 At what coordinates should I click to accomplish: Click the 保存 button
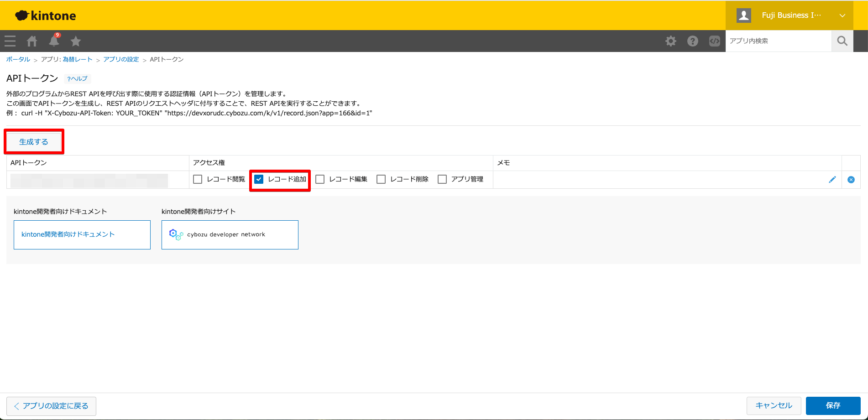point(833,405)
